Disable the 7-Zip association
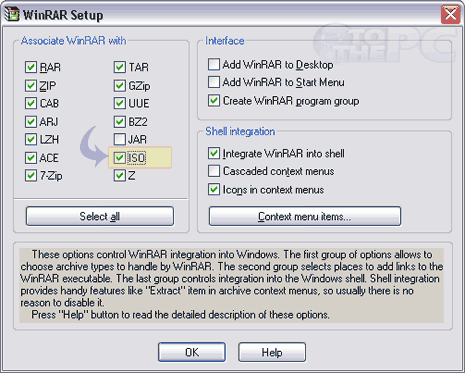 pyautogui.click(x=31, y=175)
